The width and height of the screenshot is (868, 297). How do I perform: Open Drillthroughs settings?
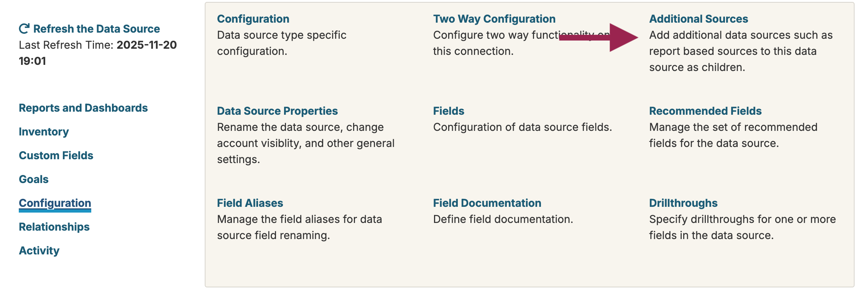[683, 203]
